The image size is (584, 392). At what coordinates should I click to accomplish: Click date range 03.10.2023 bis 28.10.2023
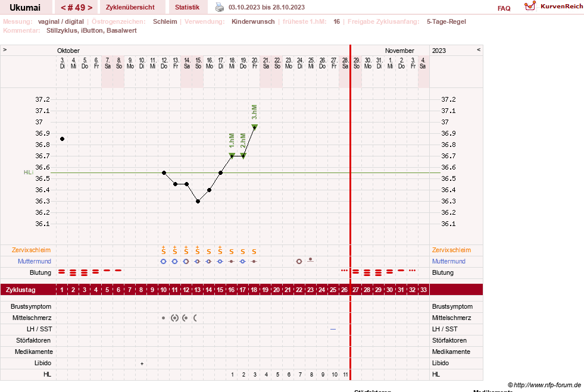pyautogui.click(x=267, y=7)
